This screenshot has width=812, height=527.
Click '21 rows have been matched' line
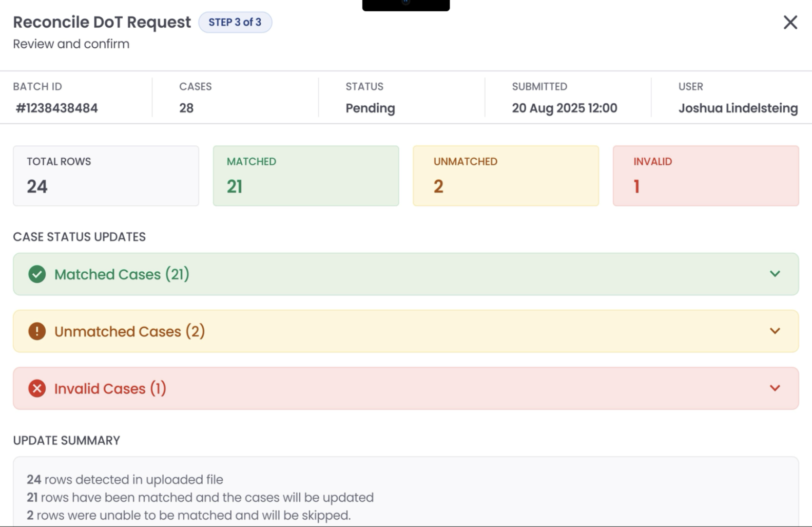pos(200,498)
